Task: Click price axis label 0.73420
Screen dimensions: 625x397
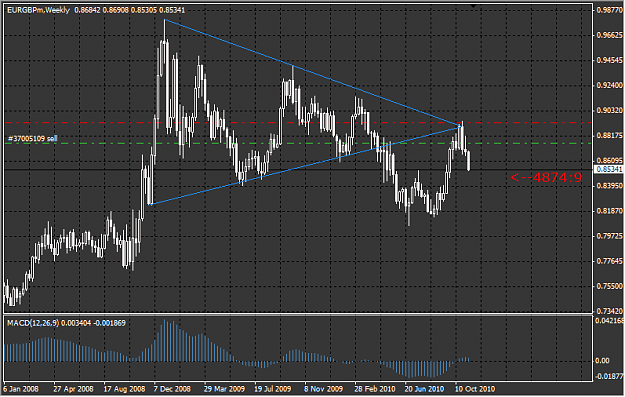Action: (609, 311)
